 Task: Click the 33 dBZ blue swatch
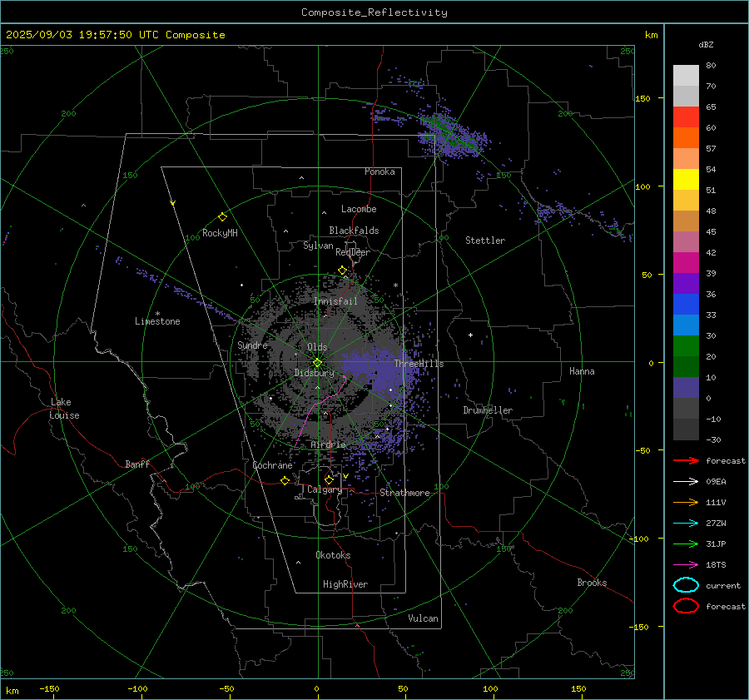click(686, 325)
